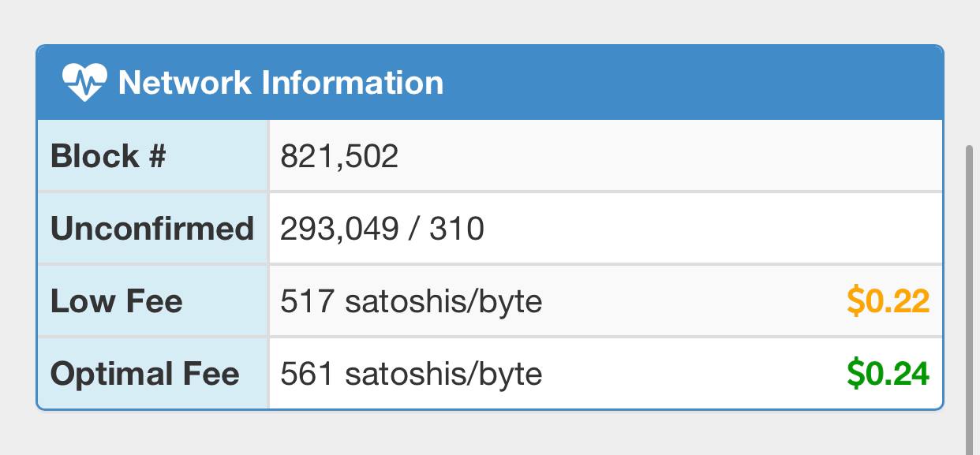Click the blue panel header bar
The height and width of the screenshot is (455, 980).
[x=490, y=83]
